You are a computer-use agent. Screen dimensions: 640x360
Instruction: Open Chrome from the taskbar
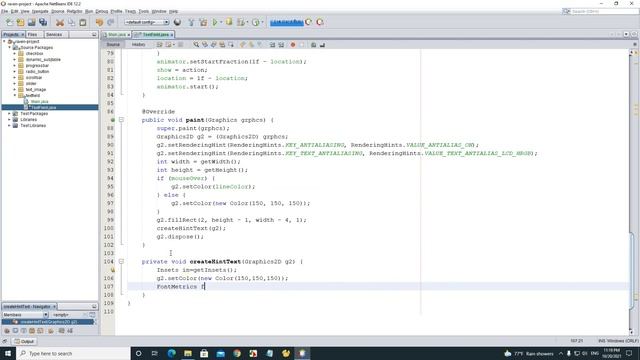pos(237,353)
